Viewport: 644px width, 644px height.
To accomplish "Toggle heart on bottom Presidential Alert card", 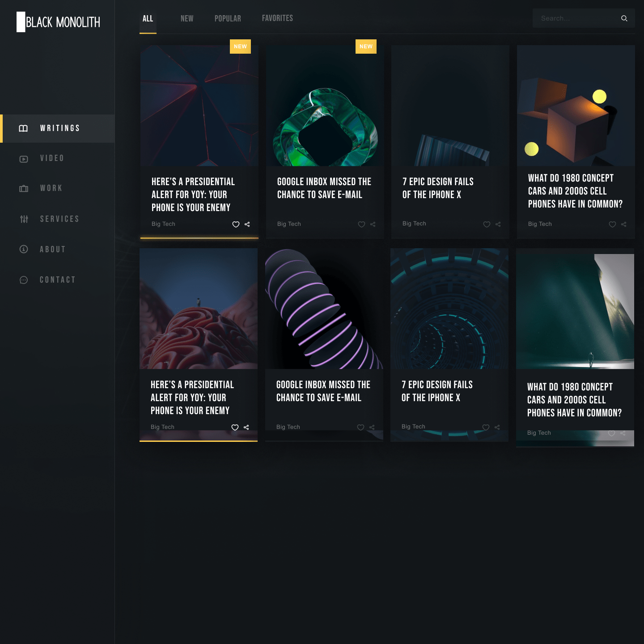I will click(235, 428).
